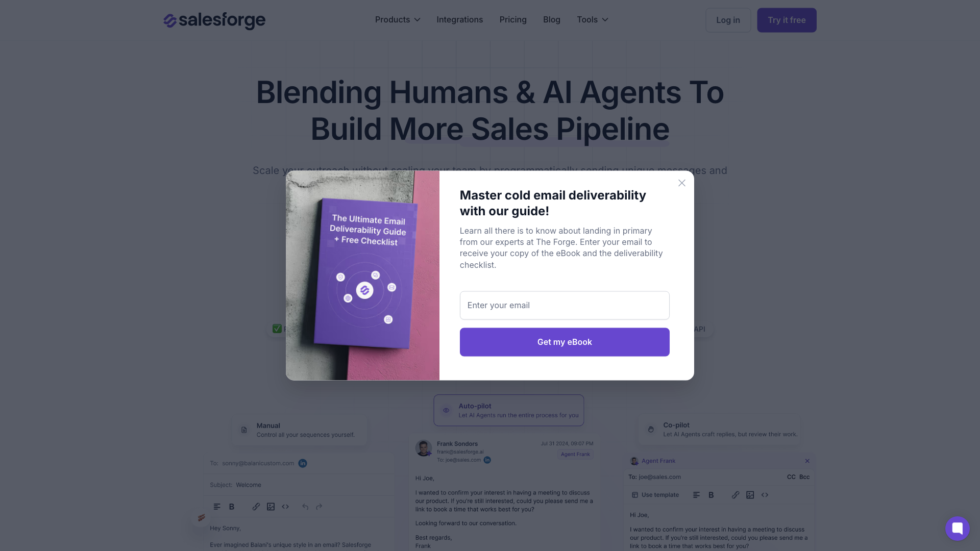Open the Pricing page link
Screen dimensions: 980x551
513,19
